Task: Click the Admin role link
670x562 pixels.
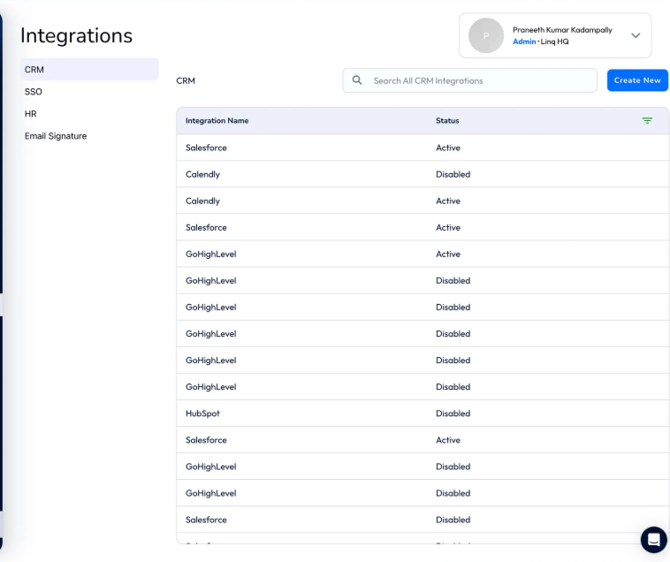Action: (x=524, y=42)
